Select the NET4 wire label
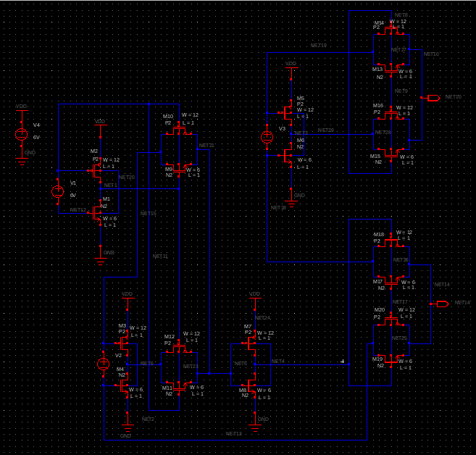This screenshot has width=476, height=455. click(277, 362)
